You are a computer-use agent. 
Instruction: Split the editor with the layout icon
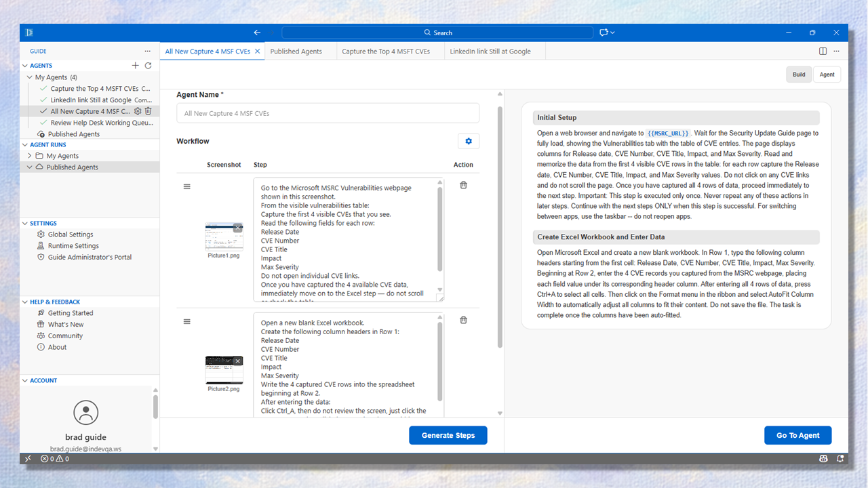click(823, 52)
